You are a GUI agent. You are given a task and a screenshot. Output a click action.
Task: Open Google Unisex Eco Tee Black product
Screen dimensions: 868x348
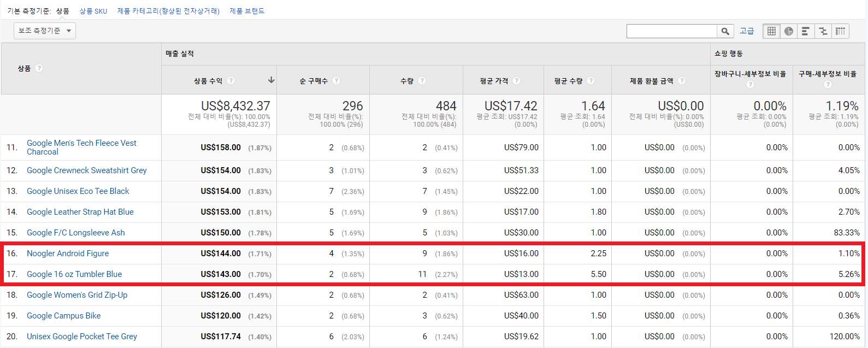tap(78, 191)
